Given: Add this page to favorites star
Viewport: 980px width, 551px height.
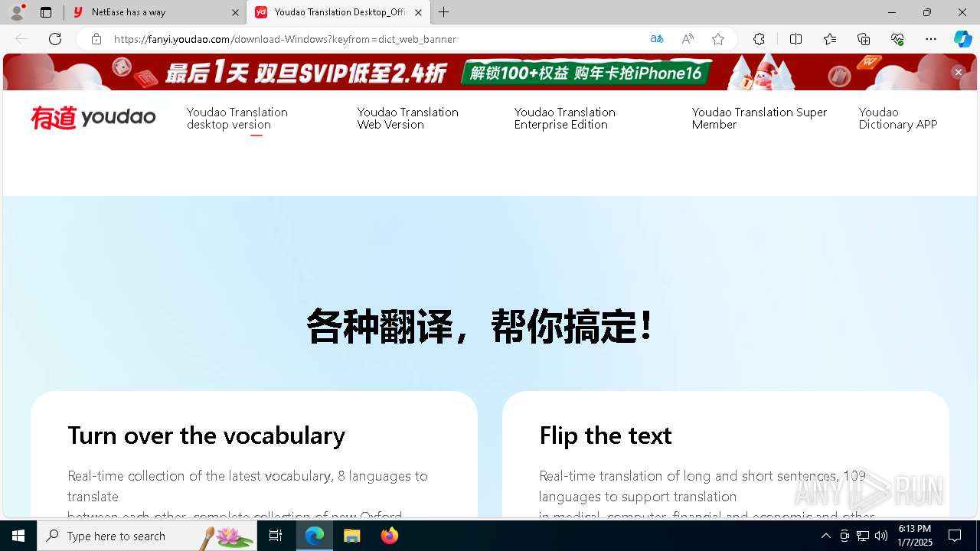Looking at the screenshot, I should pyautogui.click(x=718, y=39).
